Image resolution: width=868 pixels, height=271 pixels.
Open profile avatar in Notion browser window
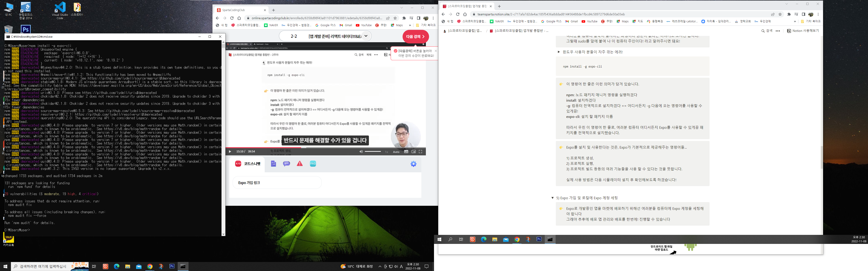pos(811,14)
